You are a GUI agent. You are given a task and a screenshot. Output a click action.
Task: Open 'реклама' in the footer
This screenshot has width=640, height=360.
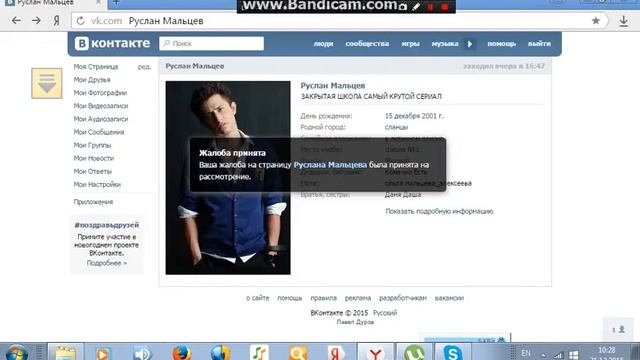358,298
